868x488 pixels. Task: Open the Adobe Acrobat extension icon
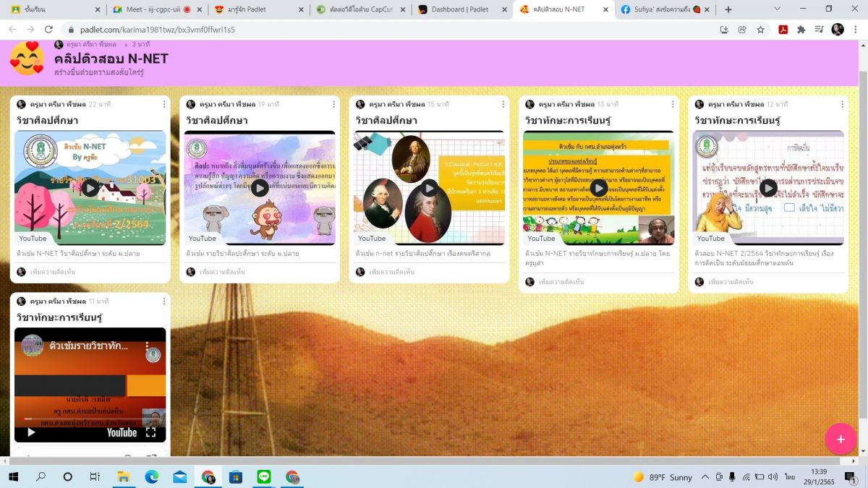click(783, 30)
